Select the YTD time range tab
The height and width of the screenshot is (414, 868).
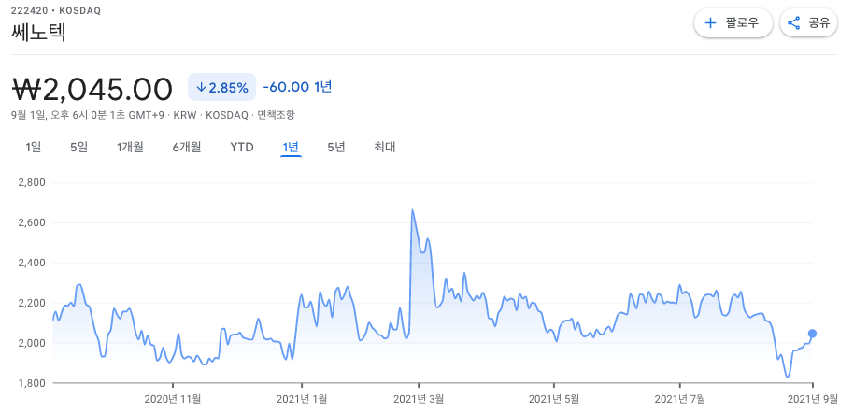(242, 148)
